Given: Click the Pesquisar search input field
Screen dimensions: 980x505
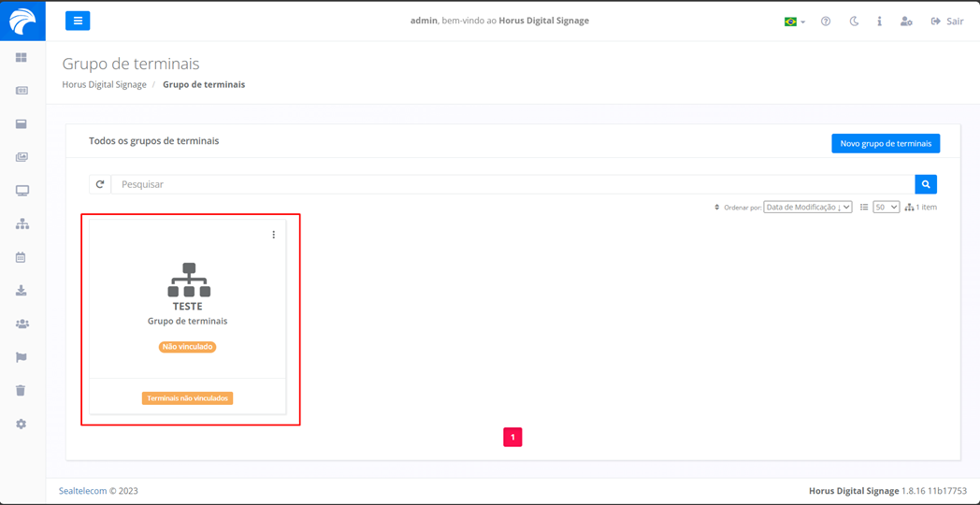Looking at the screenshot, I should [512, 184].
